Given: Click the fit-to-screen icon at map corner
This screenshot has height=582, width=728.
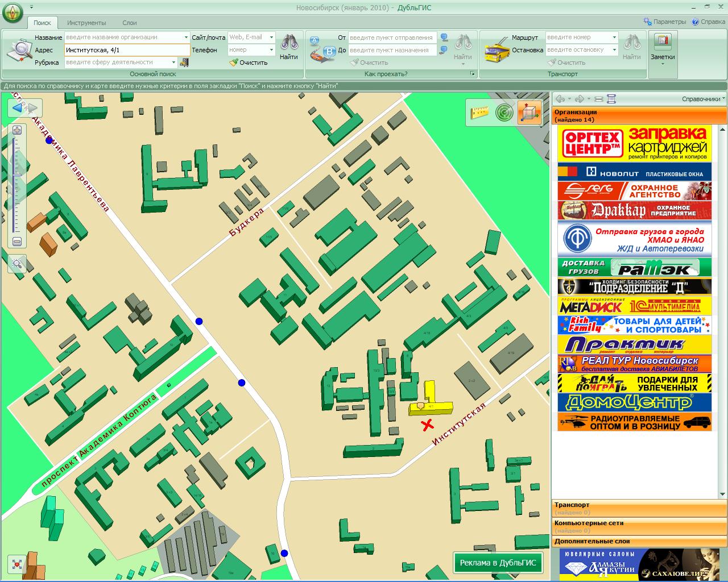Looking at the screenshot, I should [17, 564].
